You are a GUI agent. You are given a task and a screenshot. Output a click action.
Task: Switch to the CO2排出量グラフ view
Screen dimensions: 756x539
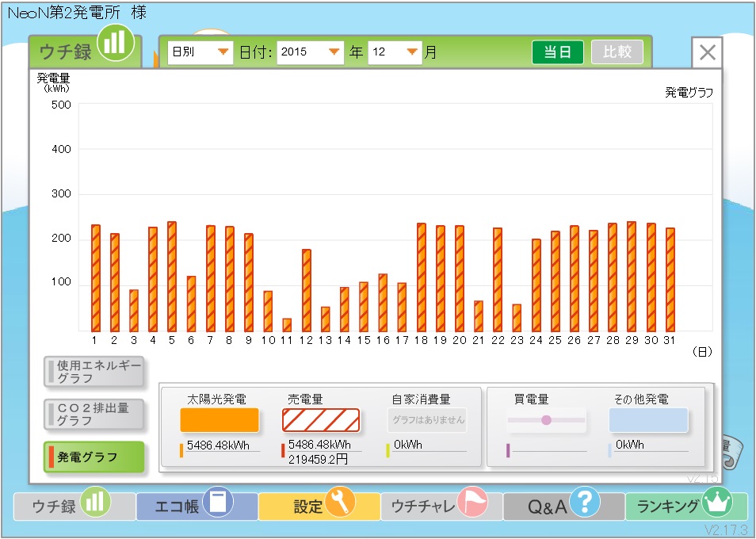tap(94, 414)
